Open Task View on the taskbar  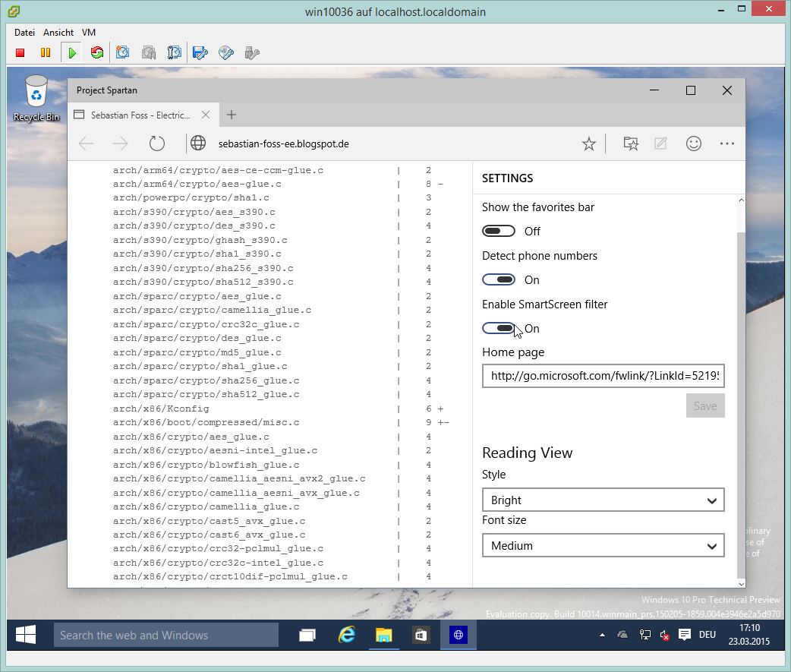(x=307, y=635)
